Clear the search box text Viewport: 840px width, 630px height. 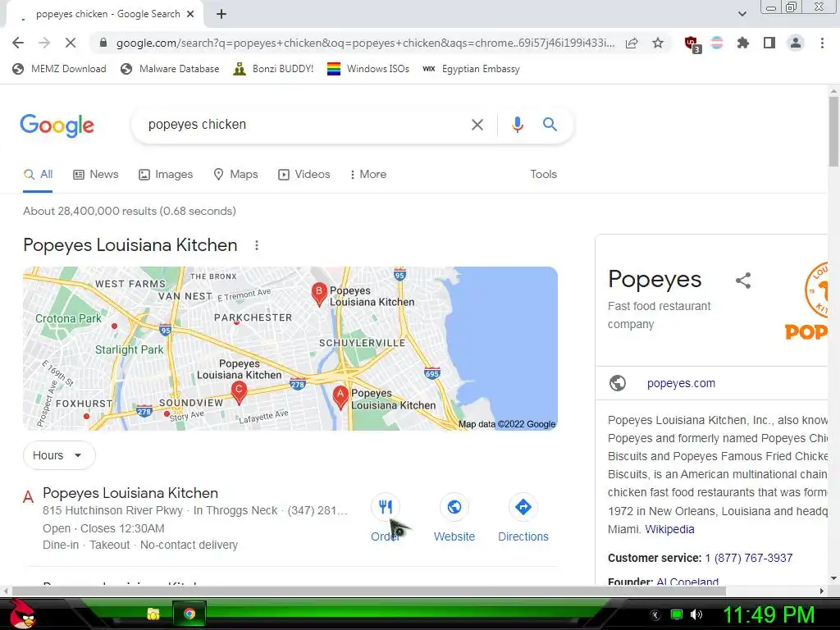point(477,125)
